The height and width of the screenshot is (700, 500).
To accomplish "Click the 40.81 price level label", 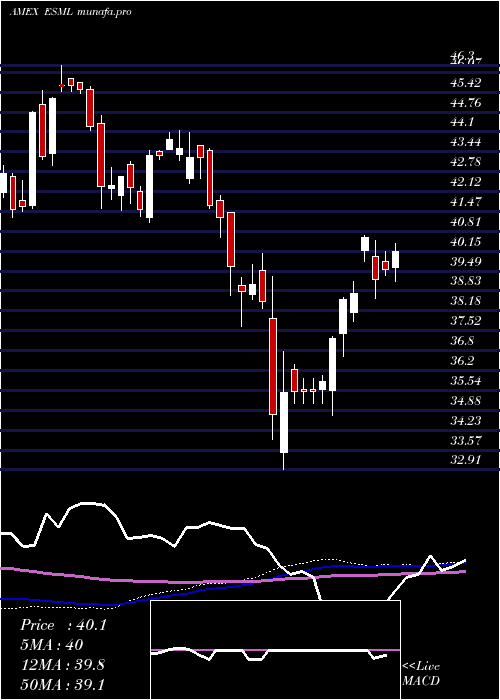I will click(465, 221).
